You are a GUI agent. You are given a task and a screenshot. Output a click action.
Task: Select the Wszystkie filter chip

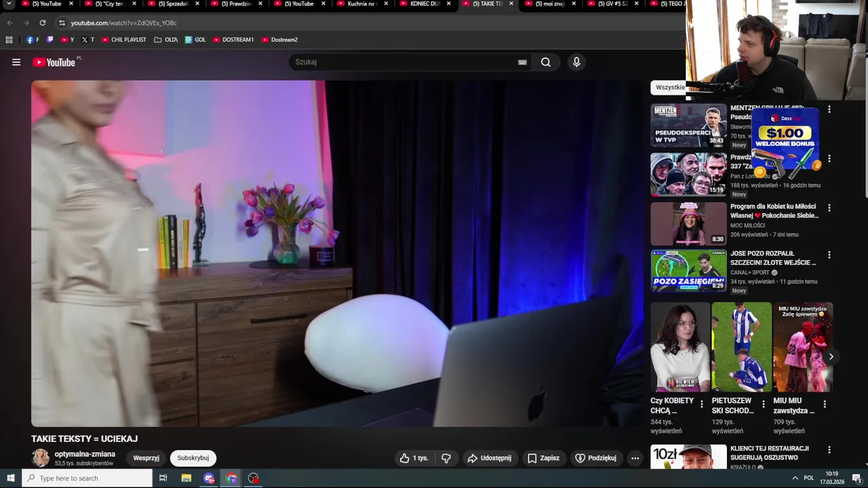[x=670, y=87]
